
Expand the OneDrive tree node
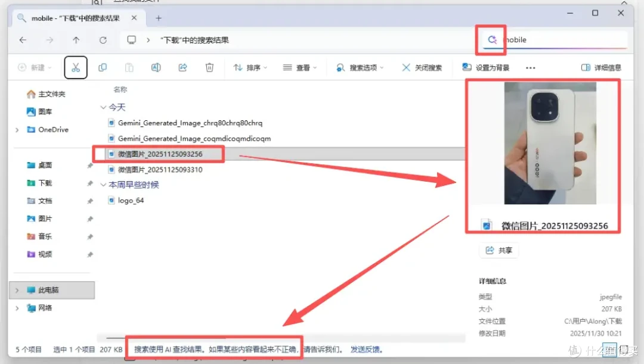pos(17,130)
